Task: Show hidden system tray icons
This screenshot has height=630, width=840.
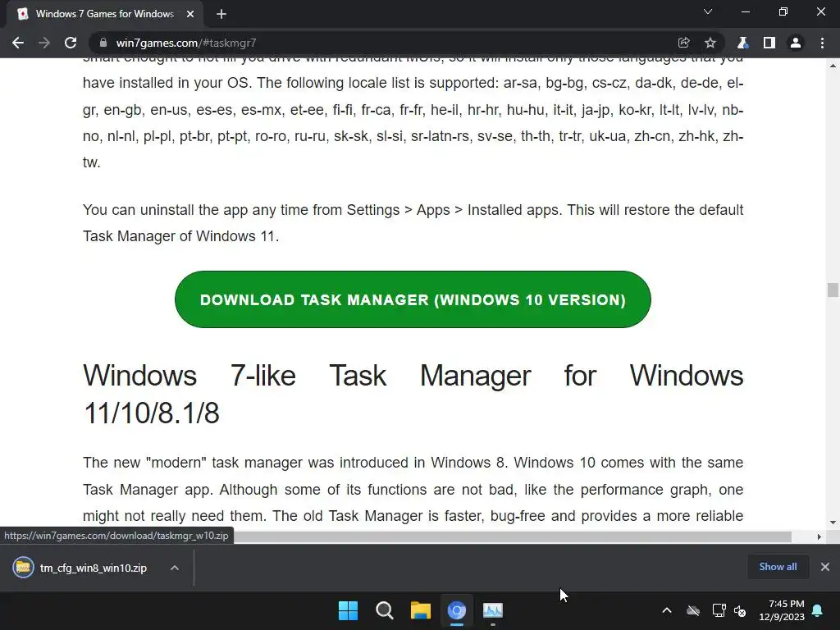Action: [667, 610]
